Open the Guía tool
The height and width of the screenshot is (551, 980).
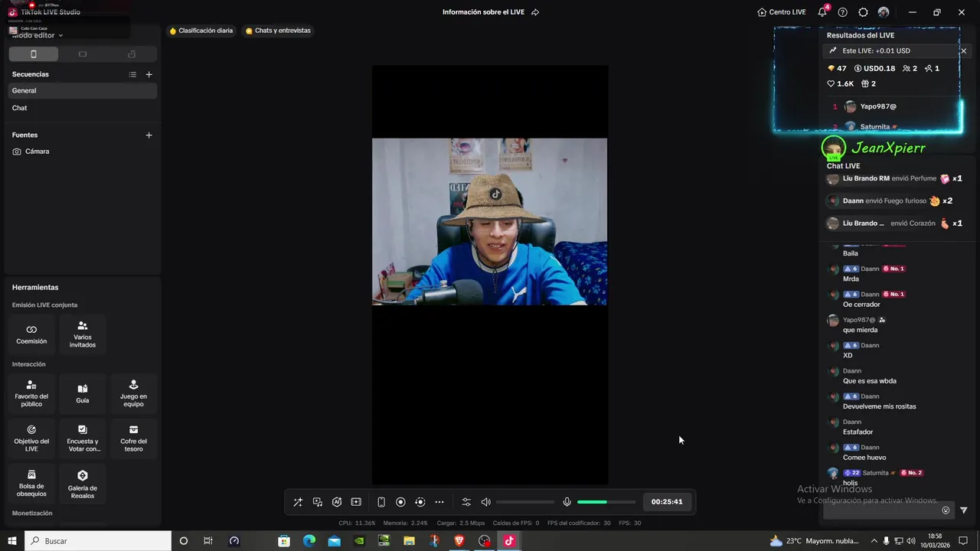(83, 393)
